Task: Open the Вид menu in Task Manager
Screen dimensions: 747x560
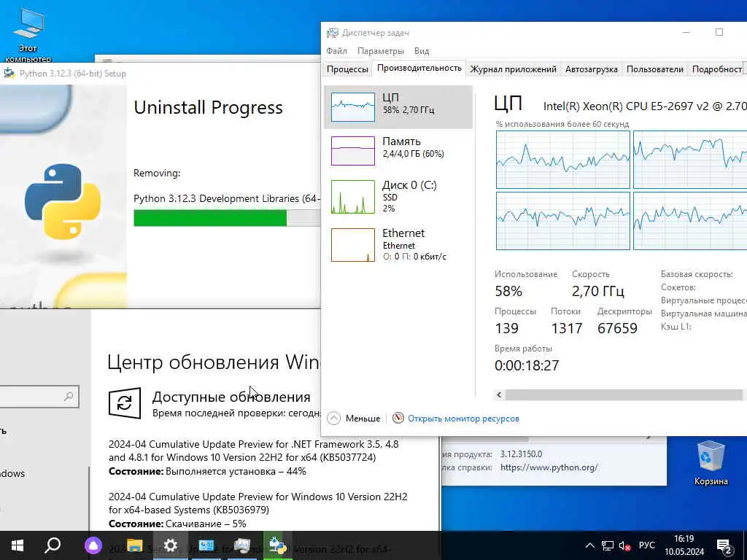Action: 422,51
